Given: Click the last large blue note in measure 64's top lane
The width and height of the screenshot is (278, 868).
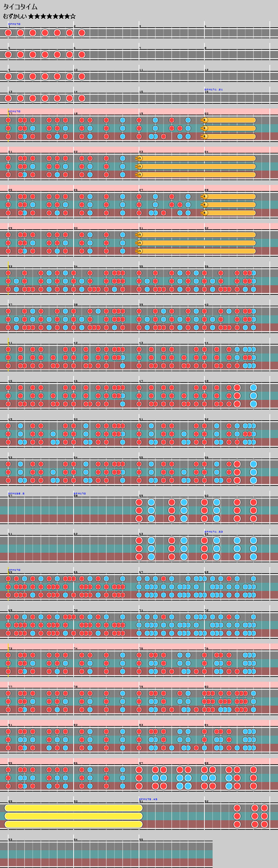Looking at the screenshot, I should 253,540.
